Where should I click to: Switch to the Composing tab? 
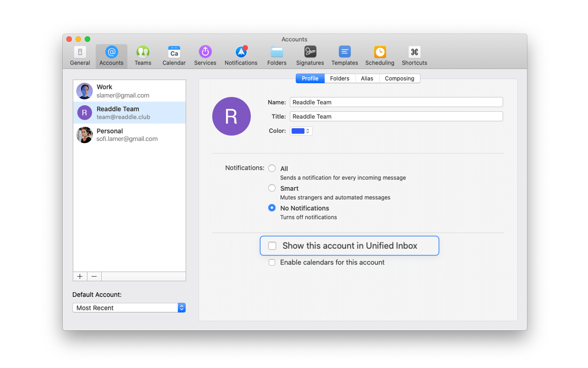pyautogui.click(x=399, y=78)
